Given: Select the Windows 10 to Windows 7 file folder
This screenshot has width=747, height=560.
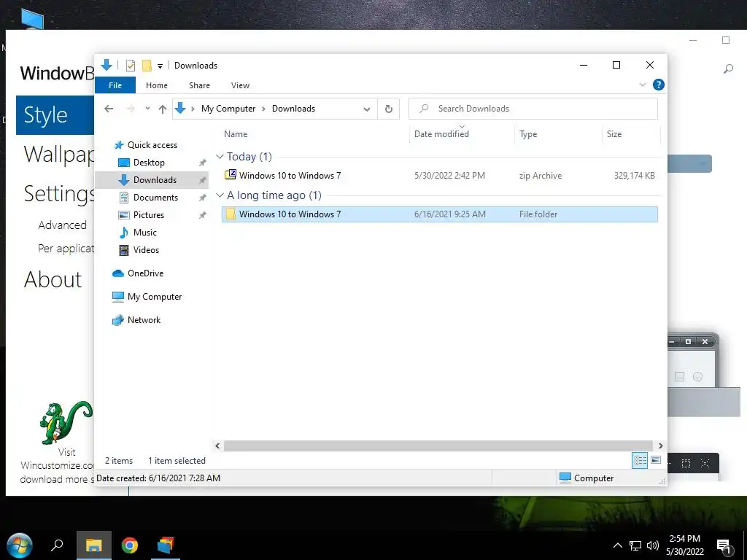Looking at the screenshot, I should click(x=439, y=214).
